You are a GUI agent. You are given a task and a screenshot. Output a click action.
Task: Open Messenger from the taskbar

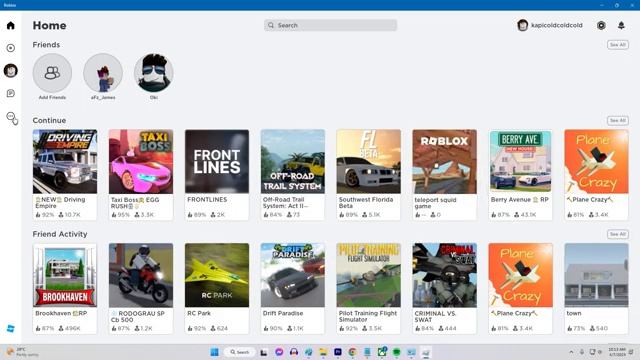(279, 352)
